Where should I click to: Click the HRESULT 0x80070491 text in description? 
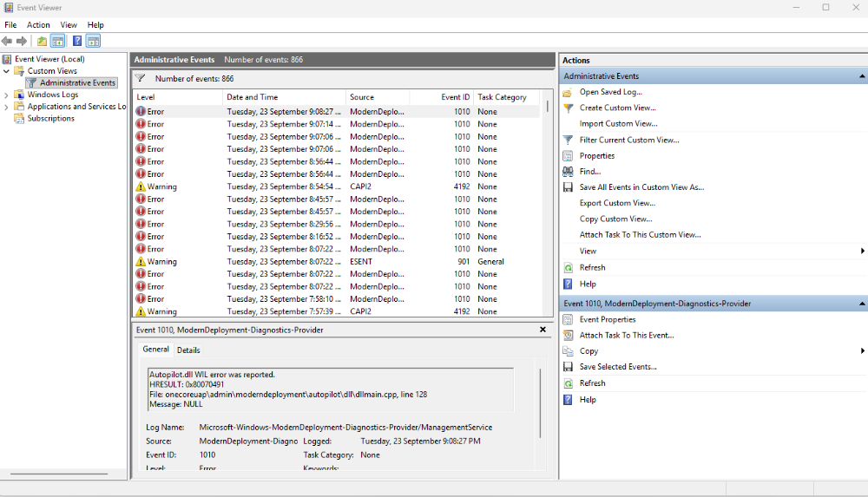[x=187, y=384]
